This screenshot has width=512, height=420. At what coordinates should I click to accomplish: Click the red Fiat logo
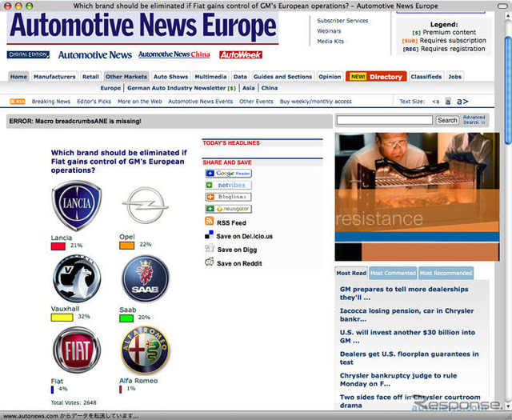(x=77, y=350)
